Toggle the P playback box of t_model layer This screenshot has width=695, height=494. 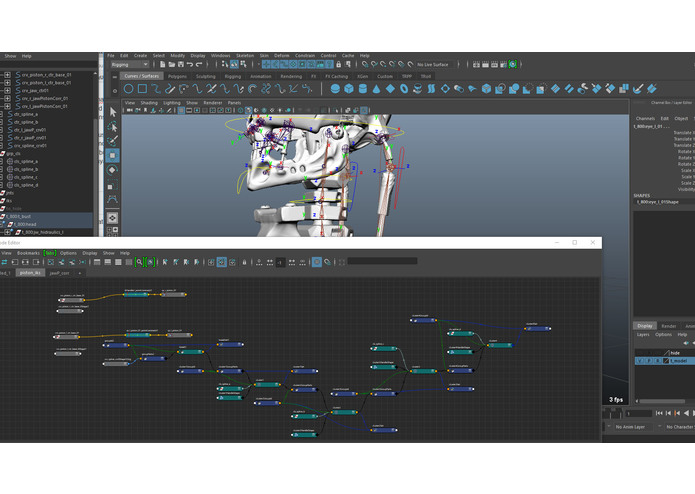[x=648, y=361]
